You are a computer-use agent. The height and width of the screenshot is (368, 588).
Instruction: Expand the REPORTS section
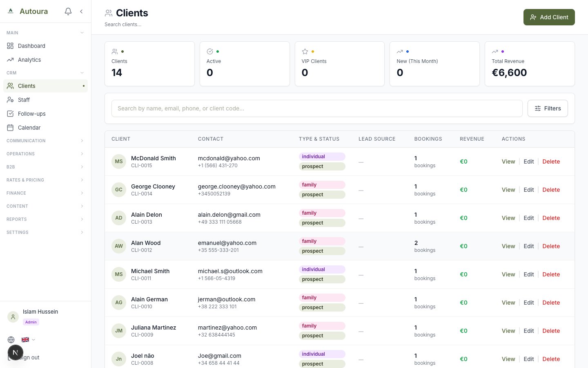tap(45, 219)
